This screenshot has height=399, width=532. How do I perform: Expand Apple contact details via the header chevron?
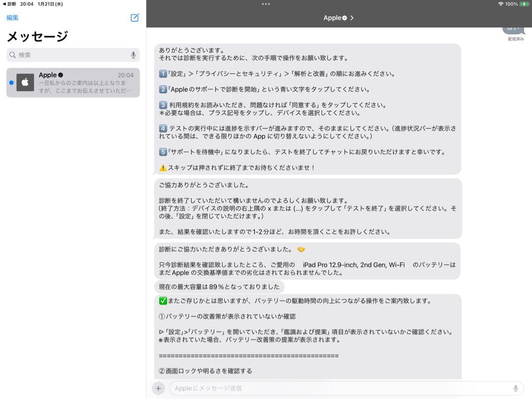[x=351, y=18]
